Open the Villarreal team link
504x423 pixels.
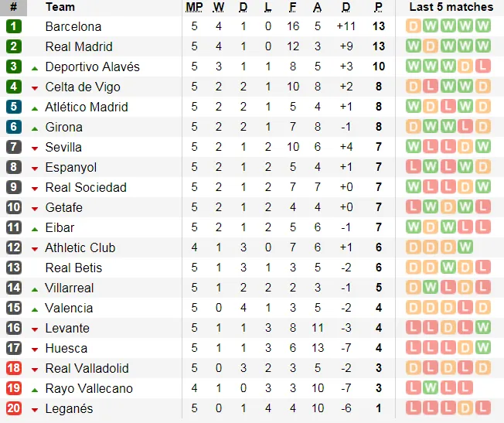[x=70, y=288]
